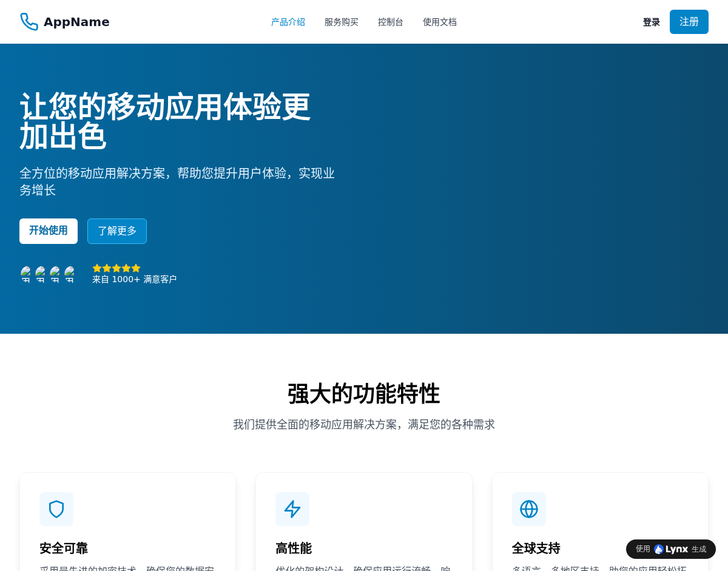
Task: Go to 服务购买 in navigation
Action: (x=342, y=22)
